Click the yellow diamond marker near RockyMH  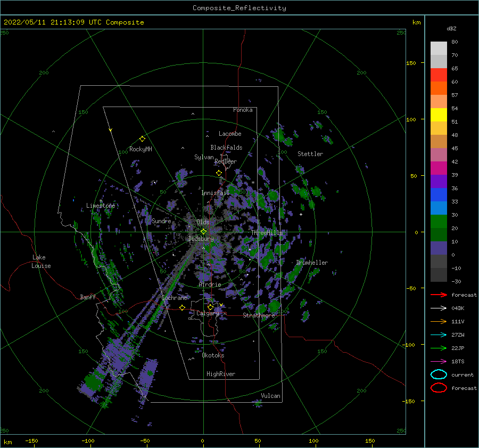click(142, 139)
